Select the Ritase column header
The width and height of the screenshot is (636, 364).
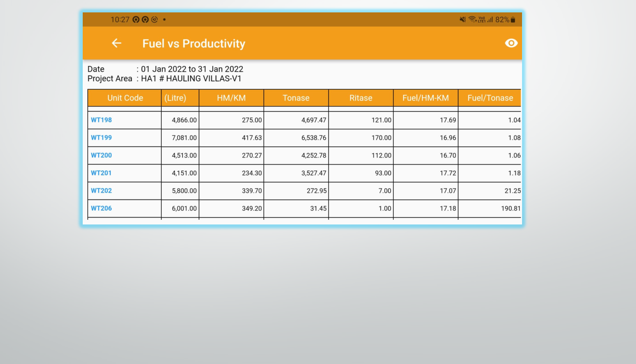pyautogui.click(x=361, y=98)
